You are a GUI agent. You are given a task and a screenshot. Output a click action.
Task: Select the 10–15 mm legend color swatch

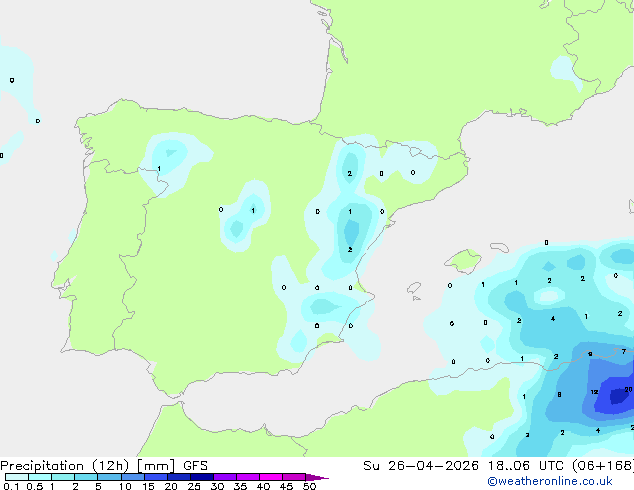(x=133, y=477)
